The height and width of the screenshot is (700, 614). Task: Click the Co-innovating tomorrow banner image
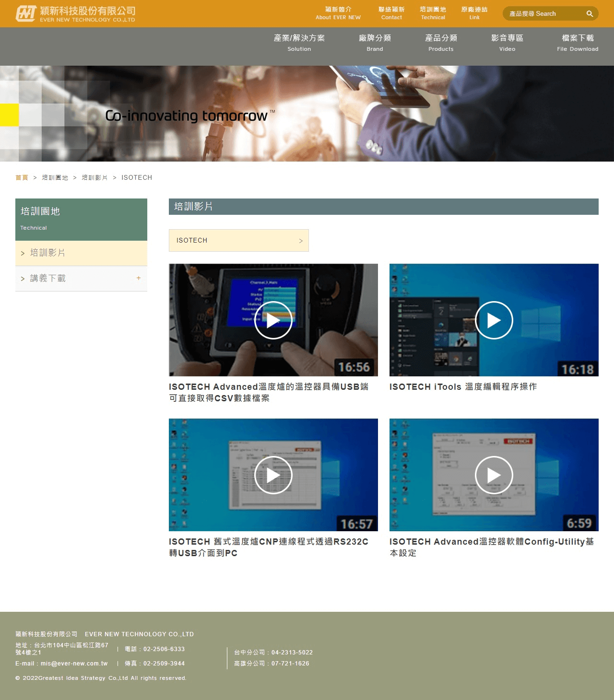[307, 114]
